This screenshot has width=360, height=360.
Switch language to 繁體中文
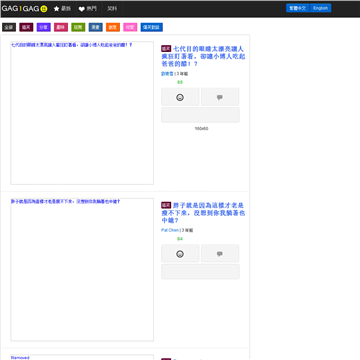tap(298, 8)
